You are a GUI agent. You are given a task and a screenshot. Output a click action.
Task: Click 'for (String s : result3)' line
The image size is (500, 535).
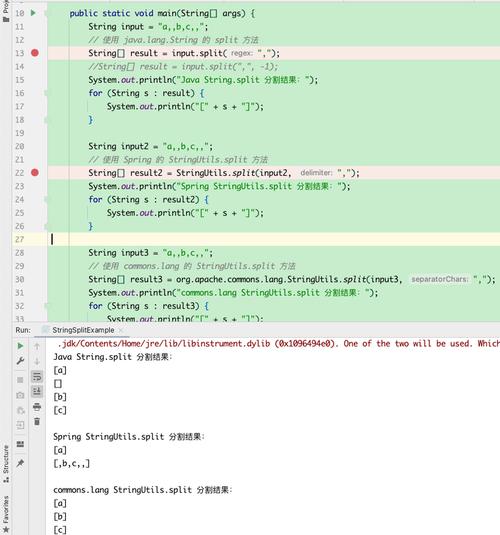[x=148, y=306]
